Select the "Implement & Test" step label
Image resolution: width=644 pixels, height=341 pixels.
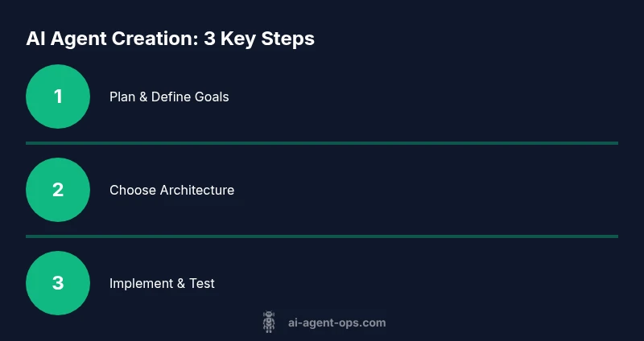pyautogui.click(x=162, y=283)
